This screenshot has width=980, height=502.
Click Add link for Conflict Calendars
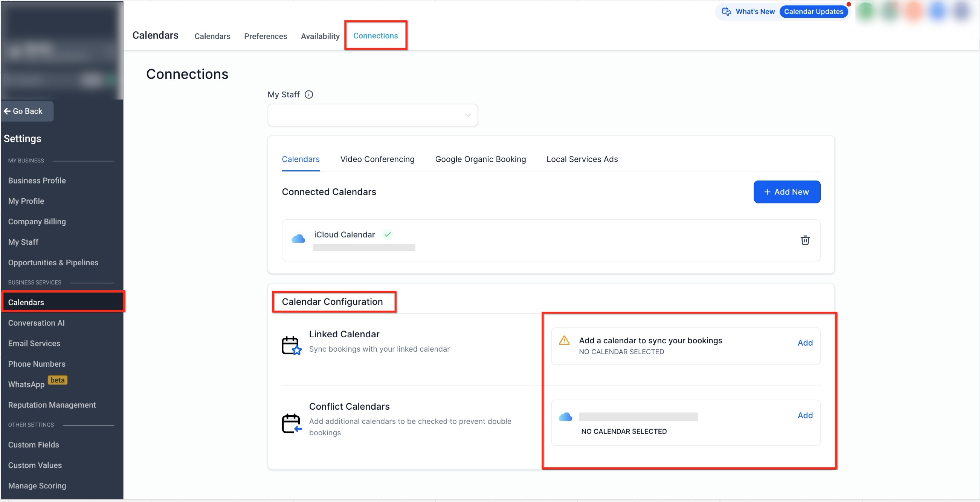tap(804, 415)
